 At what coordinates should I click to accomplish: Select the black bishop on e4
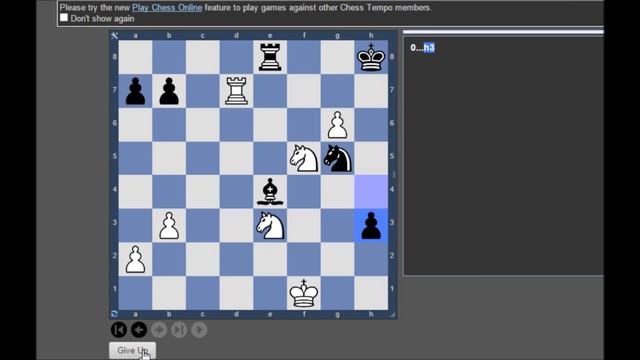270,192
